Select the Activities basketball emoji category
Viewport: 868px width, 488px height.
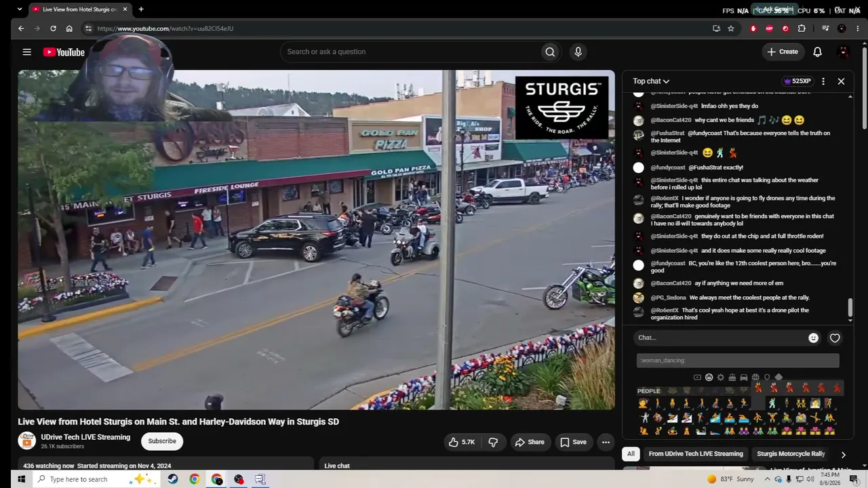(755, 378)
